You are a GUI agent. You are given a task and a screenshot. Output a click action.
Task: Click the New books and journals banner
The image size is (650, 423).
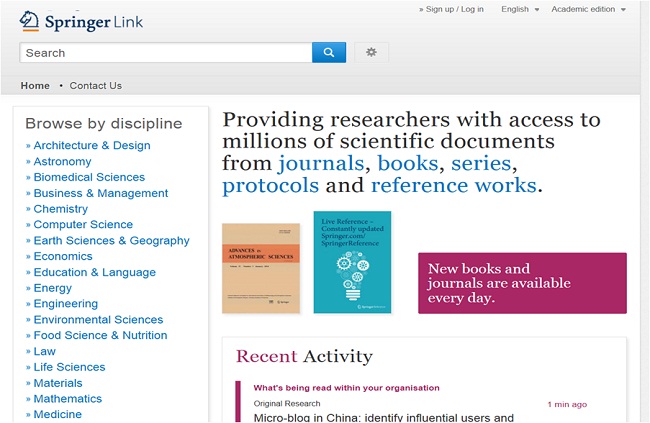pos(522,283)
